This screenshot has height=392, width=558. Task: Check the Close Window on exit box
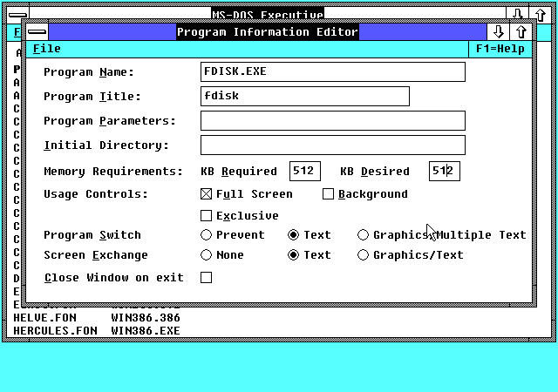pos(206,278)
